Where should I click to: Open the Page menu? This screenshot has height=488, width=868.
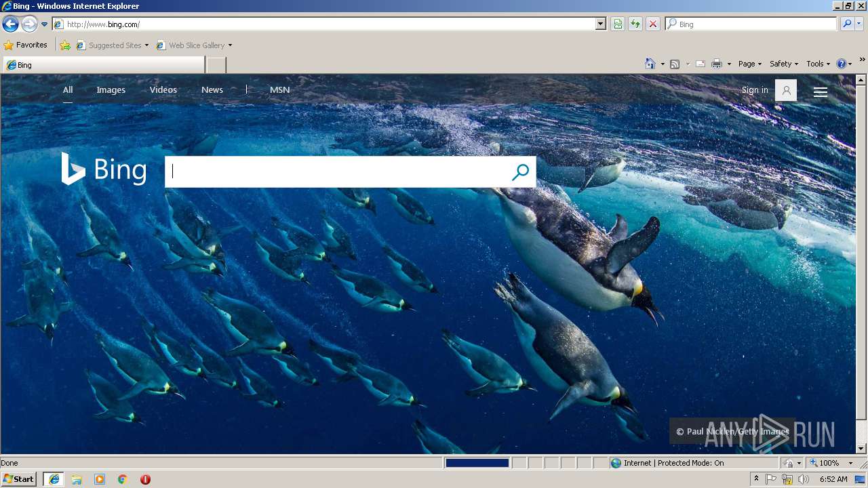pyautogui.click(x=750, y=64)
